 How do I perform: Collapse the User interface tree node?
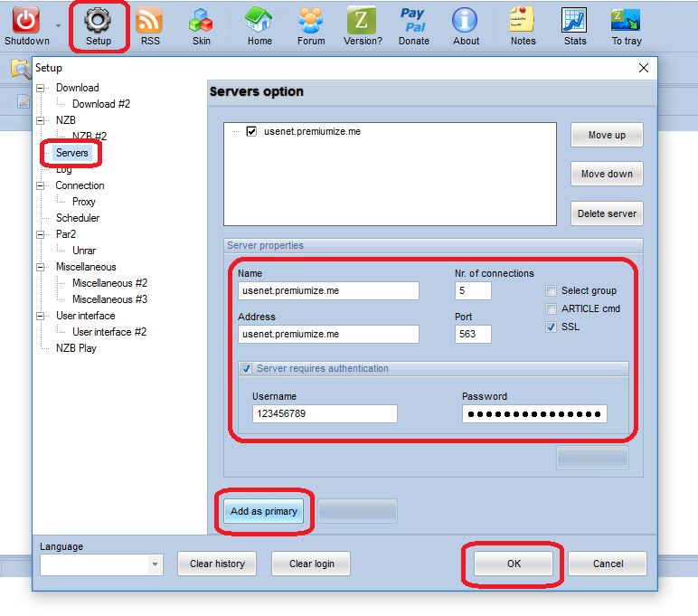tap(41, 316)
